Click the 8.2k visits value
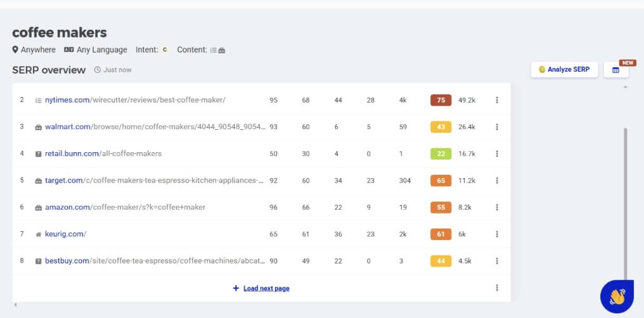This screenshot has width=644, height=318. point(465,207)
